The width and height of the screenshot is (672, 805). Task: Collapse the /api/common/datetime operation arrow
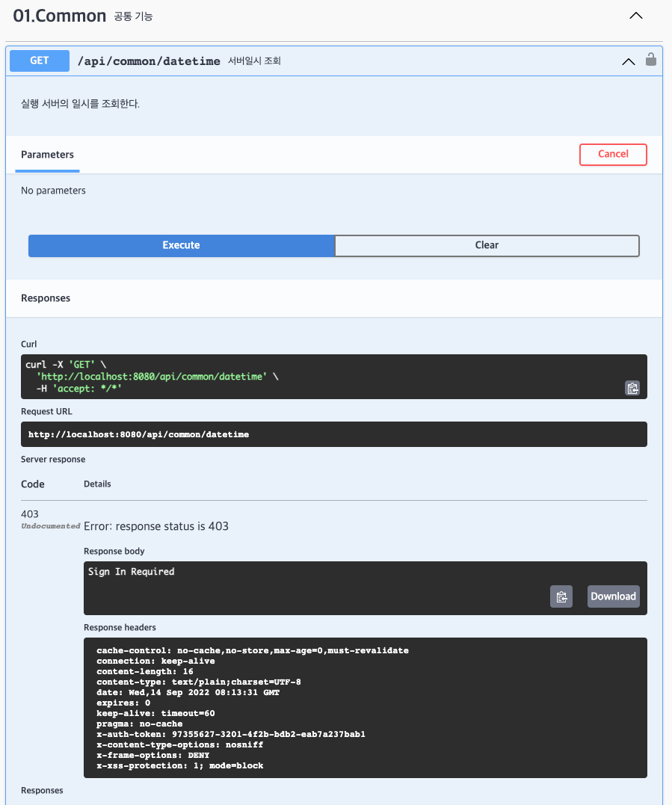click(x=629, y=61)
